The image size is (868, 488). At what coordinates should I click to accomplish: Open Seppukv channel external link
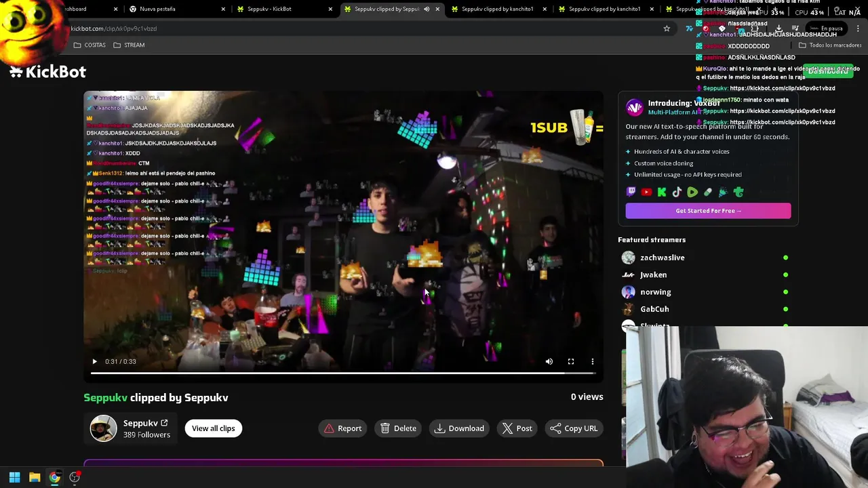tap(164, 423)
